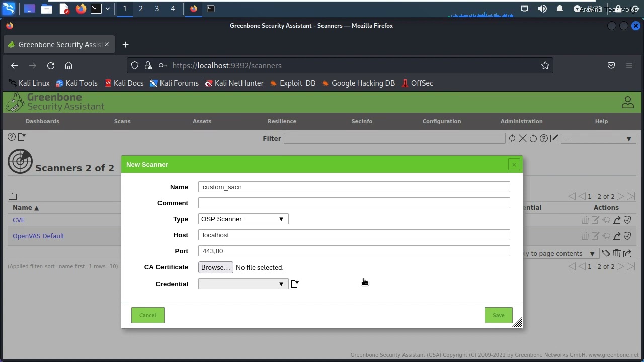
Task: Open filter help question mark icon
Action: point(544,138)
